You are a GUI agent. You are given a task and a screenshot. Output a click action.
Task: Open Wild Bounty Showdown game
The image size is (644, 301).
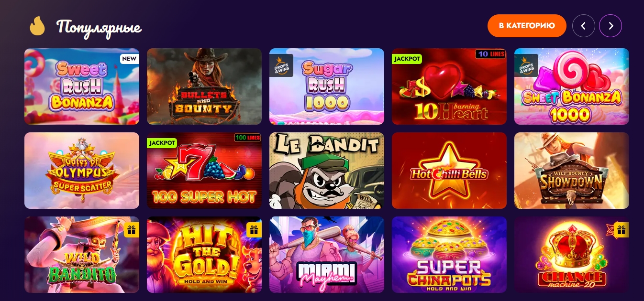coord(572,171)
